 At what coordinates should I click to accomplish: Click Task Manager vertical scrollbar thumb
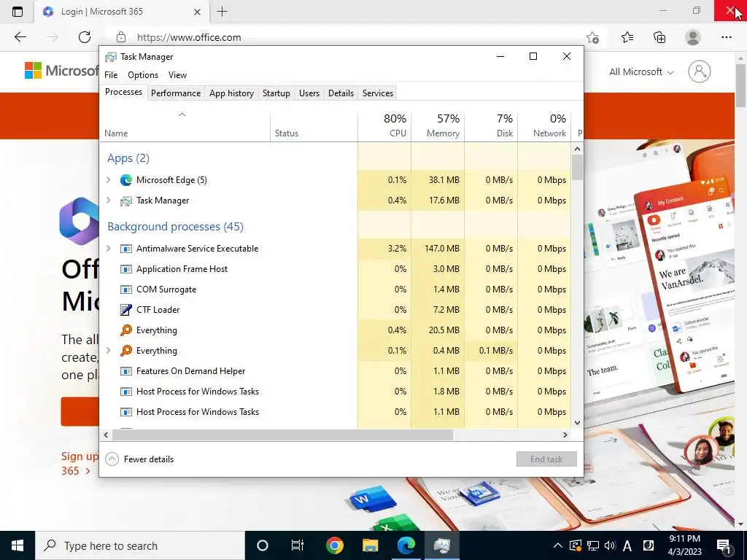point(577,167)
